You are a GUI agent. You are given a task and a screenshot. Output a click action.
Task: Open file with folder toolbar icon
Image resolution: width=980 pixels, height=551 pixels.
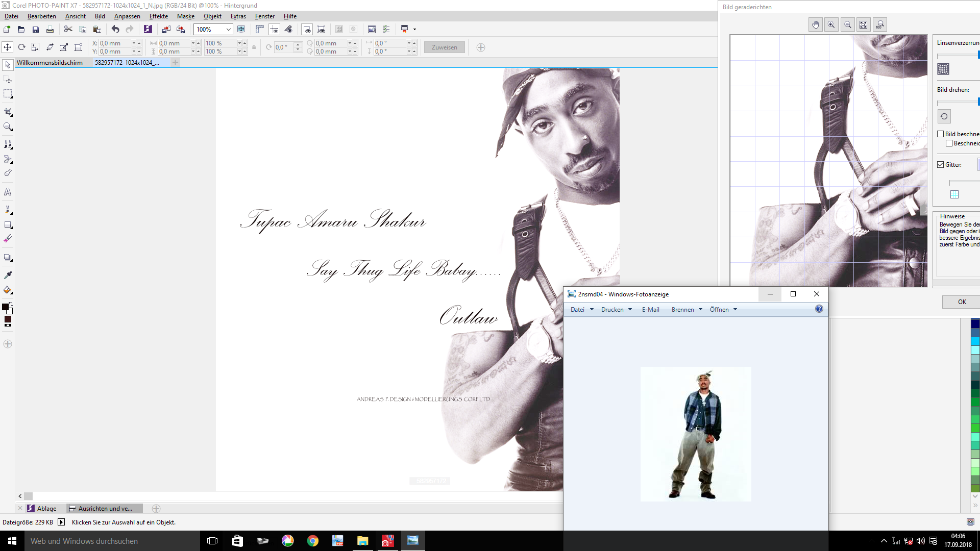21,29
